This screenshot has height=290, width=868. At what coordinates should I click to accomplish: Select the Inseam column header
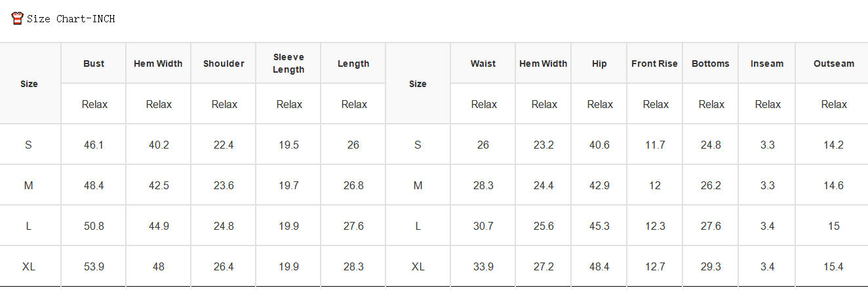(767, 63)
